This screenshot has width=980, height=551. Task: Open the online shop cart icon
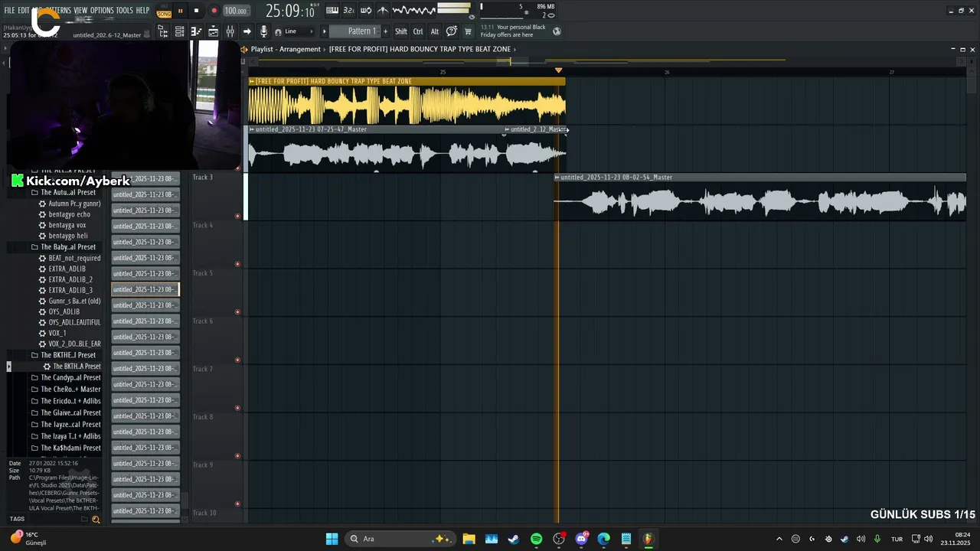pyautogui.click(x=468, y=31)
